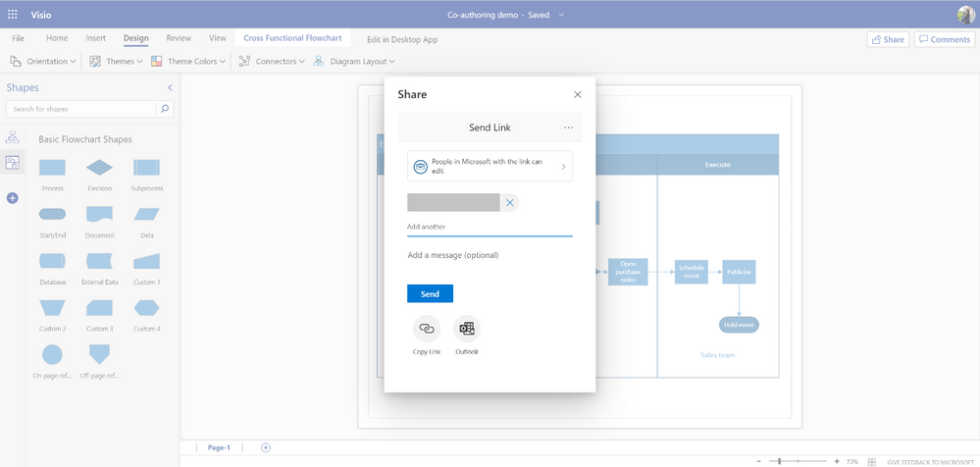The image size is (980, 467).
Task: Open link permission settings for editing
Action: pyautogui.click(x=490, y=166)
